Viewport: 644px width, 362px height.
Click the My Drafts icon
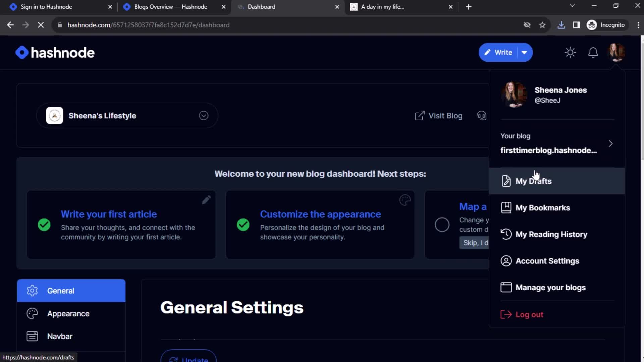pyautogui.click(x=505, y=181)
